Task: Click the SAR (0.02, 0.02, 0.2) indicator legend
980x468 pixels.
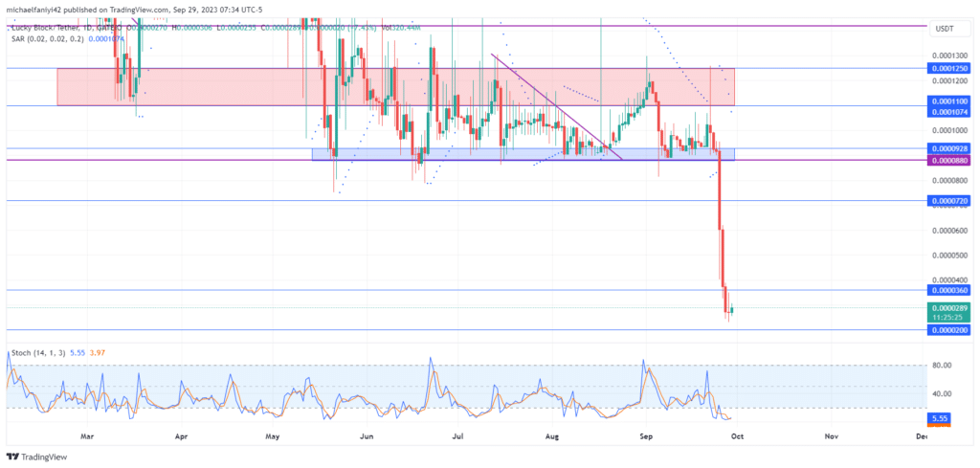Action: pyautogui.click(x=48, y=38)
